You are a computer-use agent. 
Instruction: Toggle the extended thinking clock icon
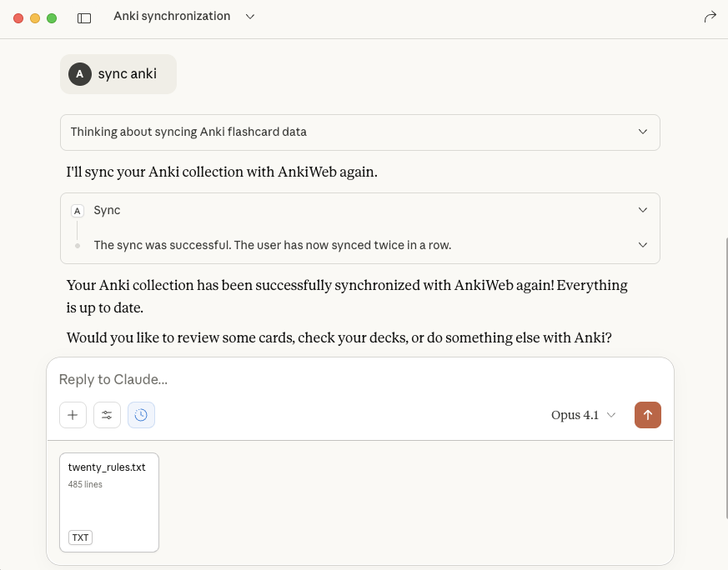[x=141, y=415]
